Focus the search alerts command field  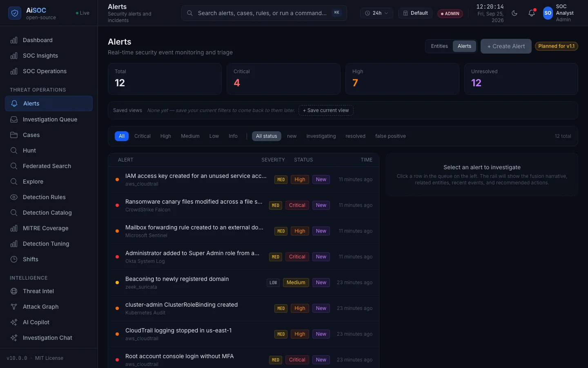coord(264,13)
